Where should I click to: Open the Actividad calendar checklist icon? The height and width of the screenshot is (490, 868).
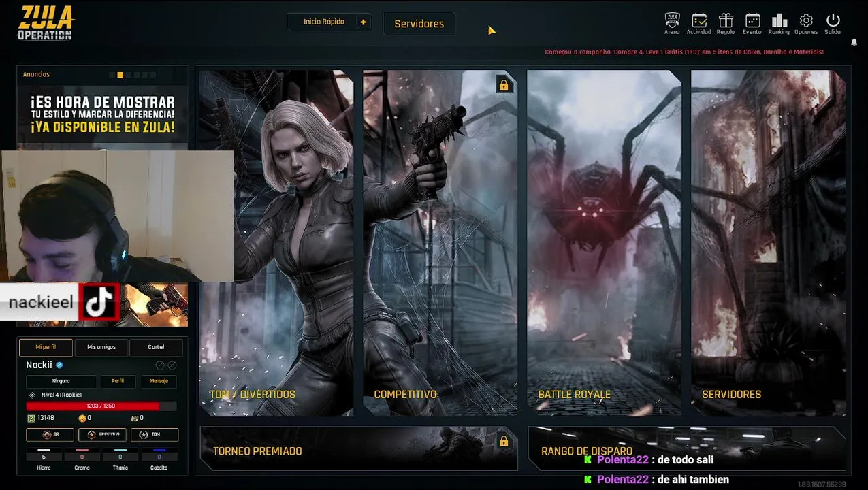click(698, 20)
